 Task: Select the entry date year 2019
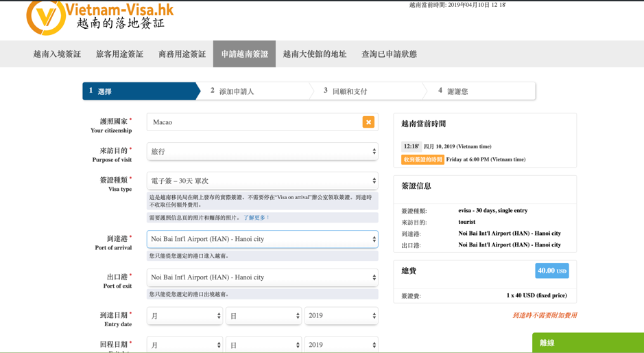(x=341, y=316)
